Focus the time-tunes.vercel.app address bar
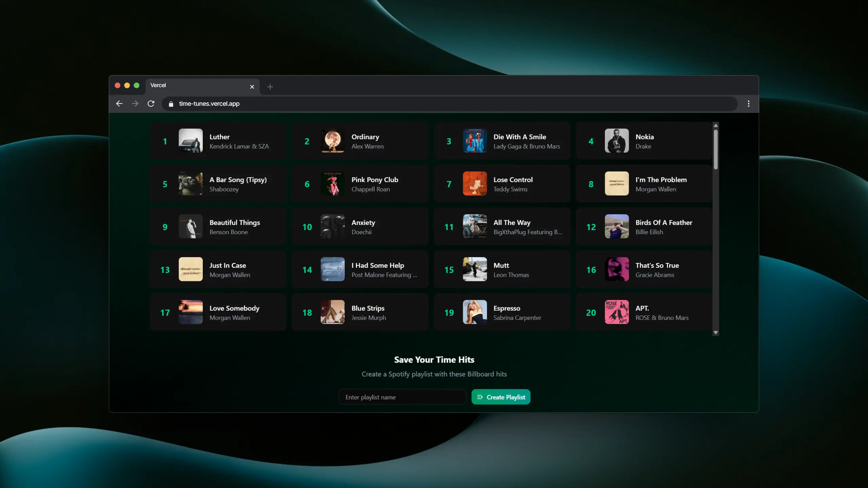The width and height of the screenshot is (868, 488). [450, 104]
